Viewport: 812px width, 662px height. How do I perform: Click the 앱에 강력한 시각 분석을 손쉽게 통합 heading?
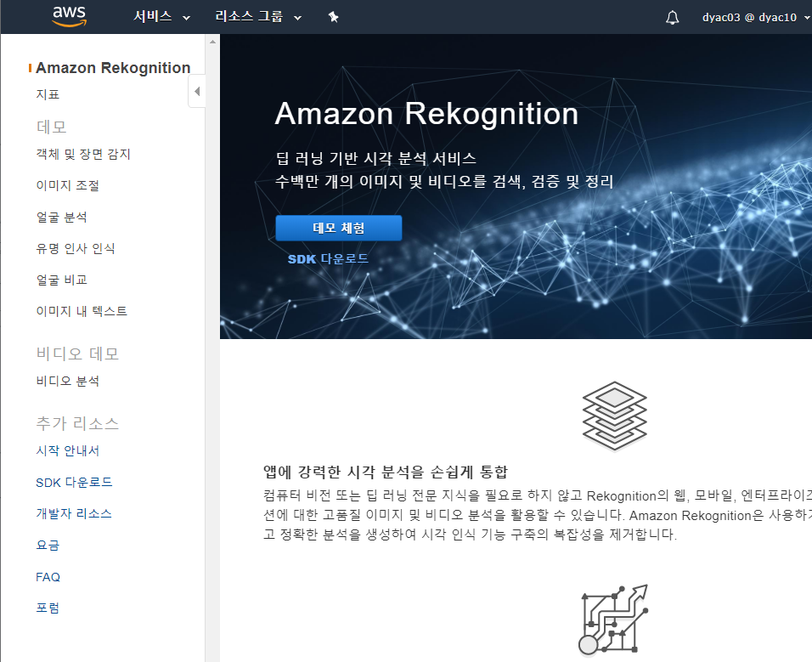tap(386, 472)
